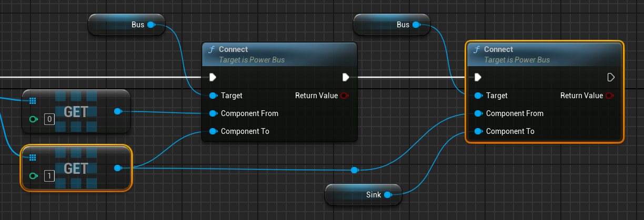The image size is (644, 220).
Task: Click the output pin of the left Bus node
Action: click(152, 25)
